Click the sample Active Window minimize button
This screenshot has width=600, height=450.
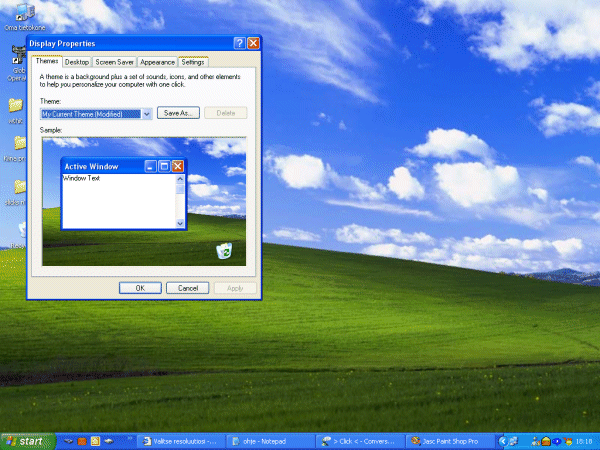pyautogui.click(x=150, y=166)
